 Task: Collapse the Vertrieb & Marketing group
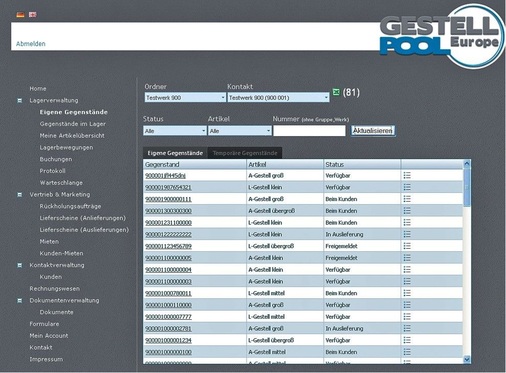[x=20, y=195]
